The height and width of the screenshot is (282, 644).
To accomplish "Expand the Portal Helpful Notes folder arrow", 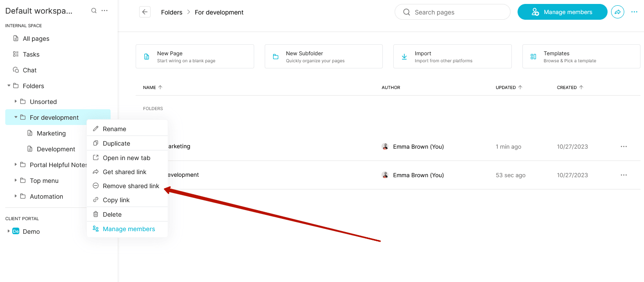I will (x=16, y=164).
